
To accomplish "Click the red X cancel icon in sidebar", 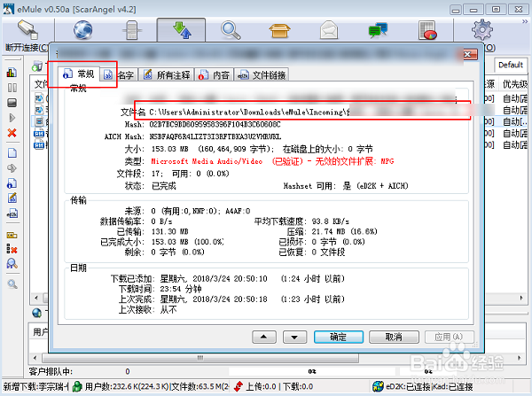I will [x=12, y=133].
